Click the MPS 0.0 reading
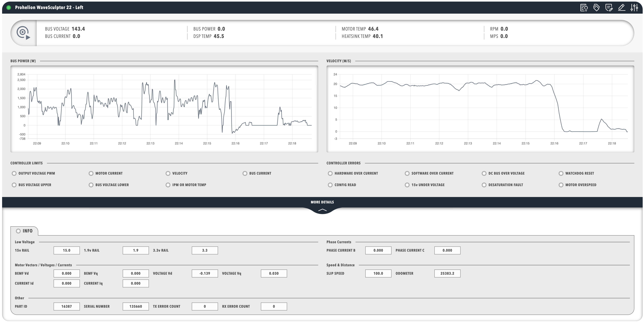644x323 pixels. pos(499,36)
